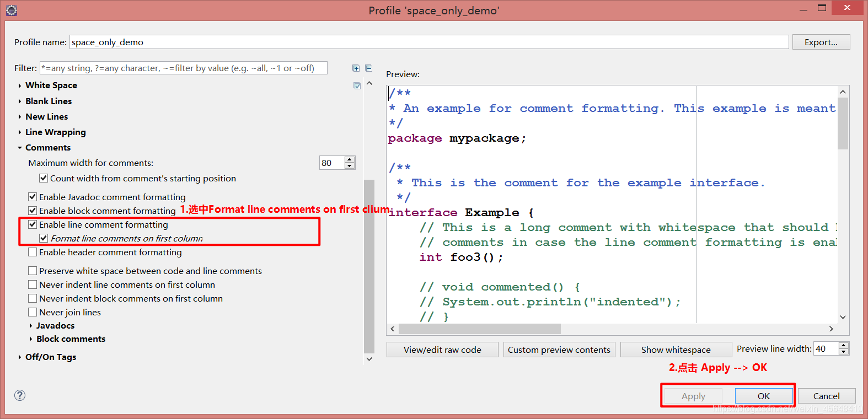
Task: Click the 'Maximum width for comments:' label
Action: click(x=91, y=163)
